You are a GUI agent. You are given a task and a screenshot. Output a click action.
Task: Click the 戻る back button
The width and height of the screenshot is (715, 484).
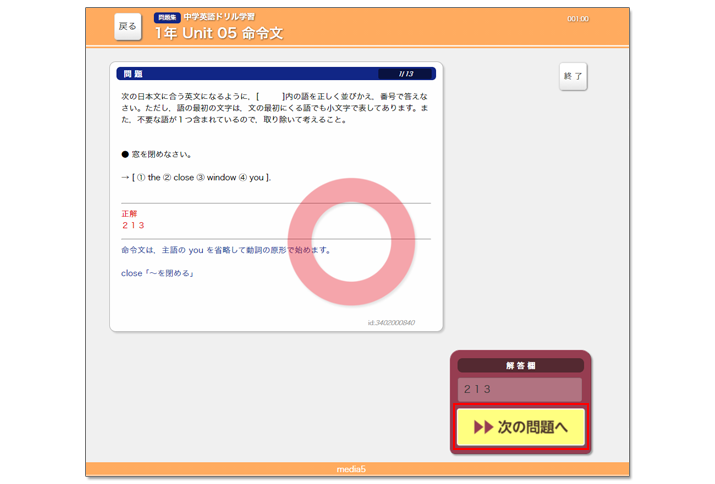click(x=128, y=26)
